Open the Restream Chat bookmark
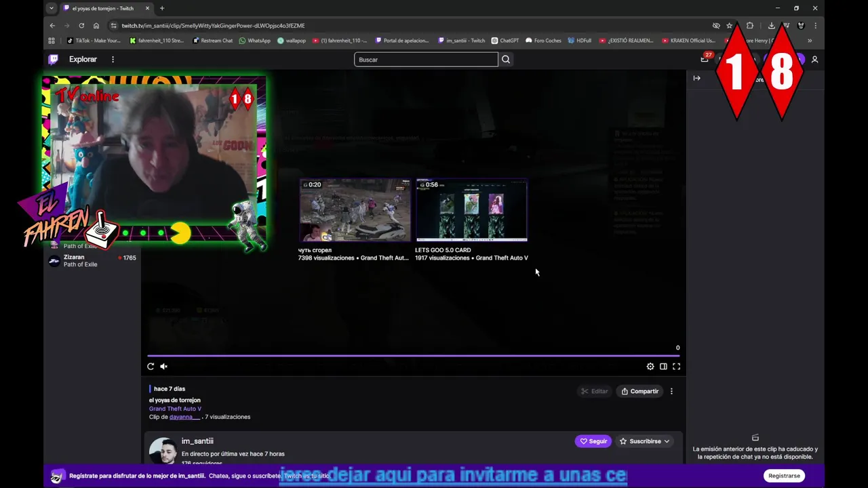The image size is (868, 488). coord(212,41)
